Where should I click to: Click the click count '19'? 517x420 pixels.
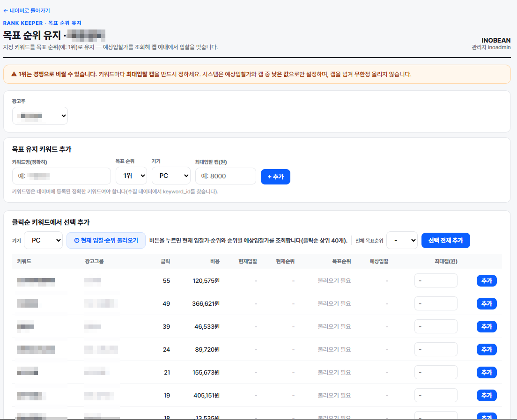[x=167, y=395]
